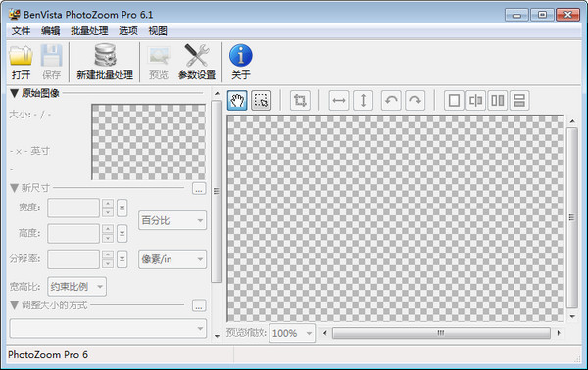Open an image with the 打开 folder icon
Screen dimensions: 588x370
[x=21, y=62]
